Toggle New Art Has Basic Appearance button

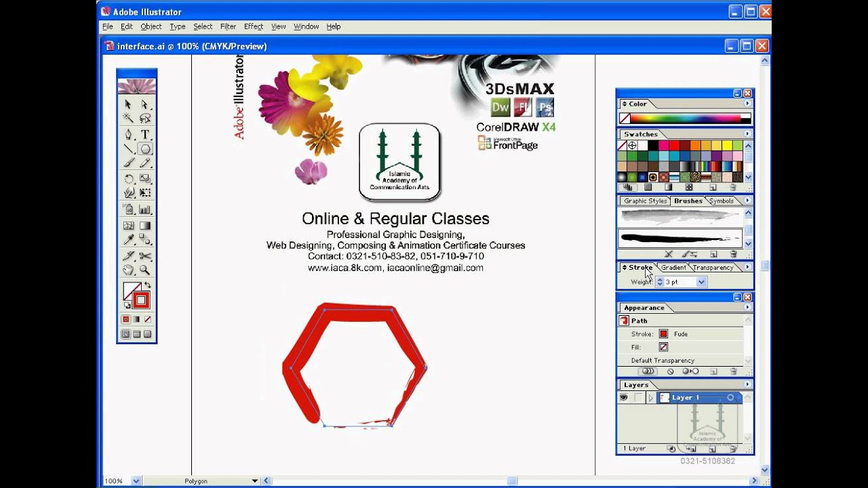point(648,371)
